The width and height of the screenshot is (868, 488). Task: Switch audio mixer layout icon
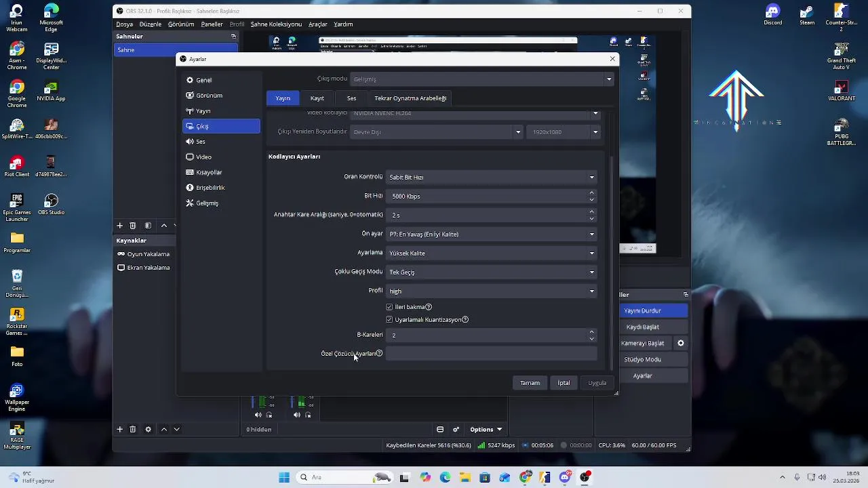click(440, 429)
